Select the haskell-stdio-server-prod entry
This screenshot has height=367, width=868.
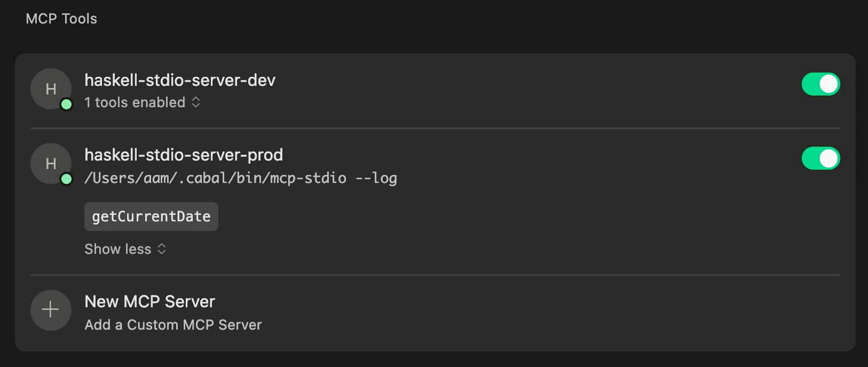point(184,155)
